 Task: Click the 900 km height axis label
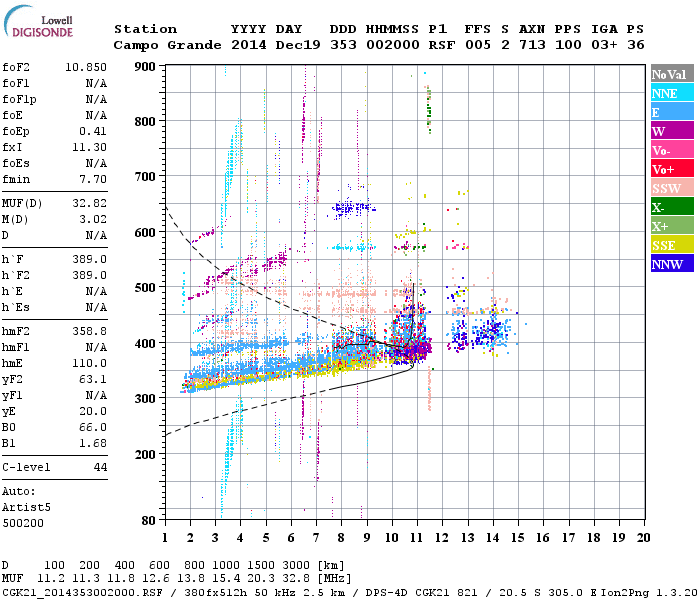point(145,67)
